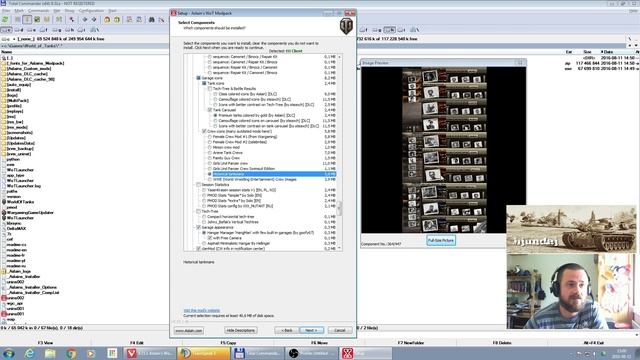Viewport: 640px width, 360px height.
Task: Click the component list scroll-up arrow
Action: pos(339,57)
